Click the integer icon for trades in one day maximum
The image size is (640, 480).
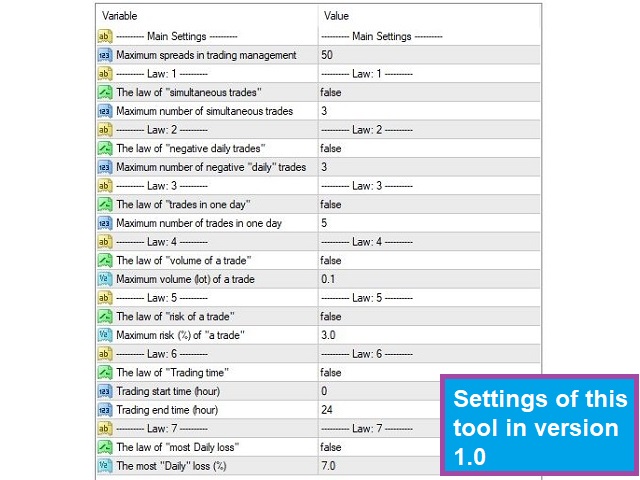105,223
